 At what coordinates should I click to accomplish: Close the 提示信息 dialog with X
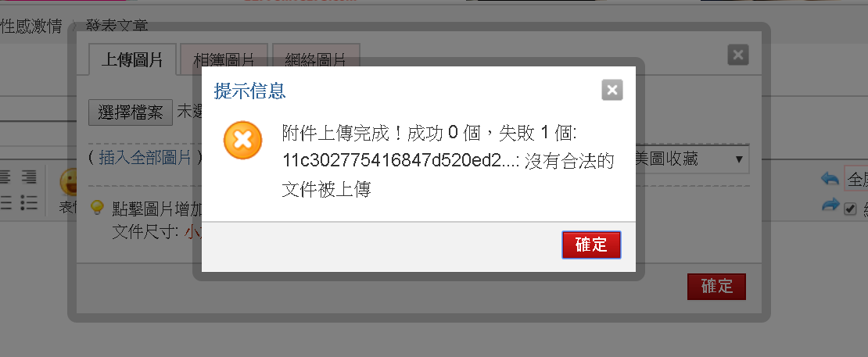point(612,90)
